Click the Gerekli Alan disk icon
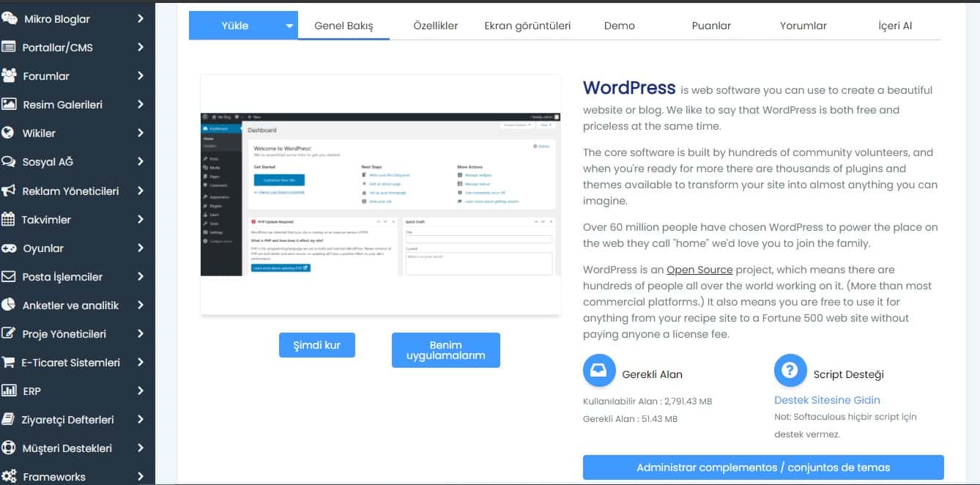The width and height of the screenshot is (980, 485). tap(599, 371)
